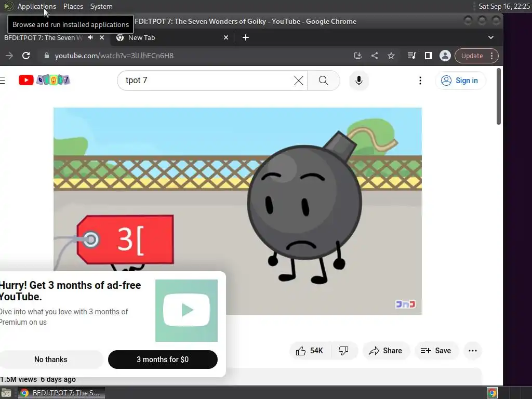Install app icon in the address bar
This screenshot has width=532, height=399.
coord(357,56)
